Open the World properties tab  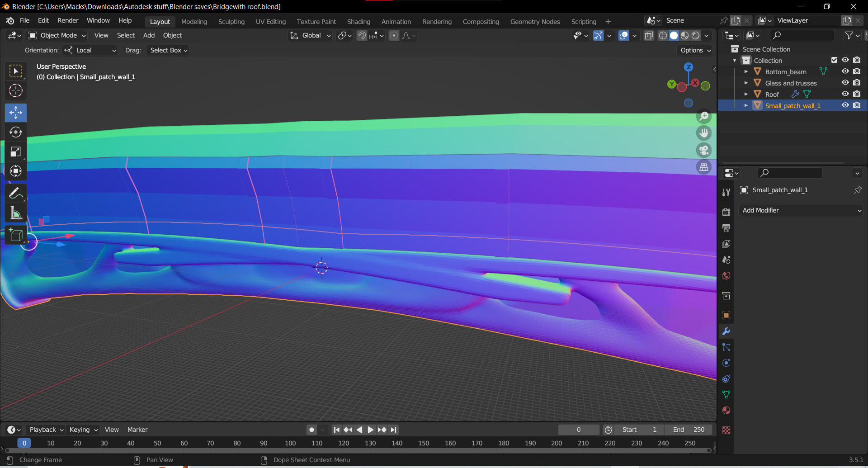(726, 276)
